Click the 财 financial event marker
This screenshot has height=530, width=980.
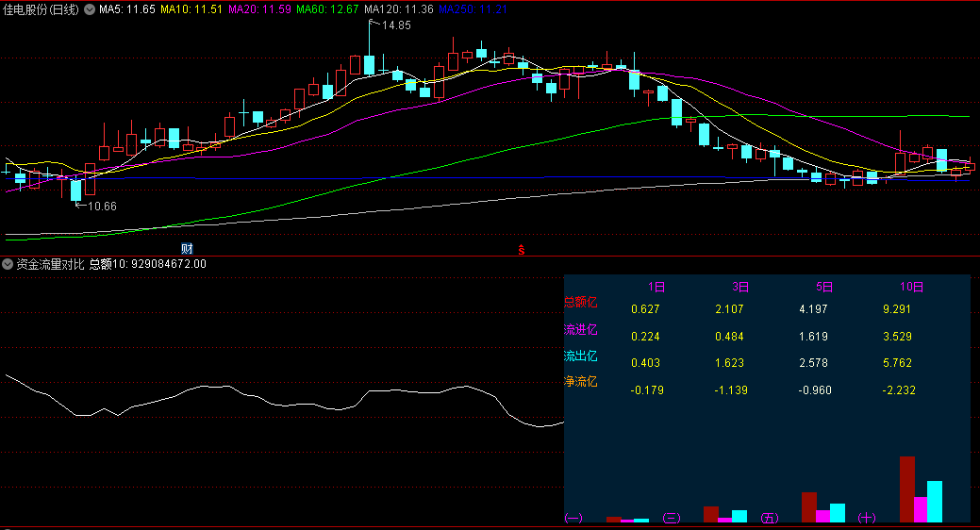coord(187,249)
